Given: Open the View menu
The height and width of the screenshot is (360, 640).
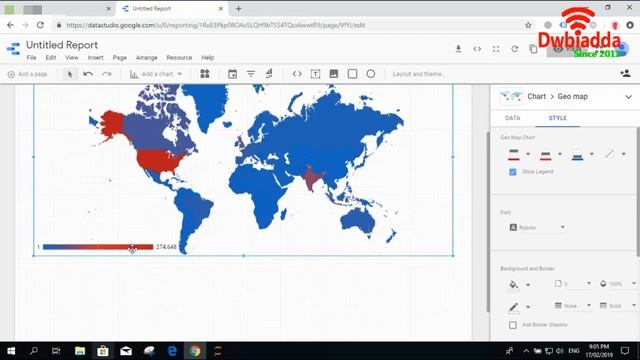Looking at the screenshot, I should pyautogui.click(x=72, y=58).
